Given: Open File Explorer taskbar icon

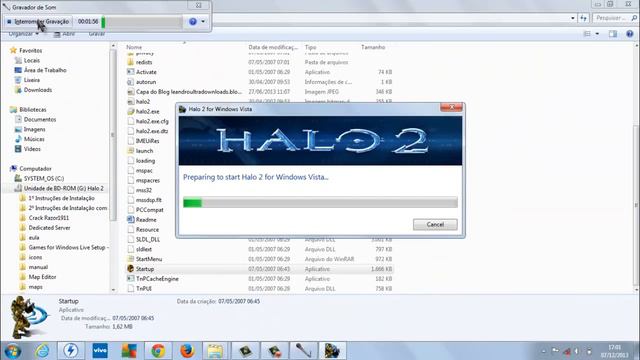Looking at the screenshot, I should pos(216,351).
